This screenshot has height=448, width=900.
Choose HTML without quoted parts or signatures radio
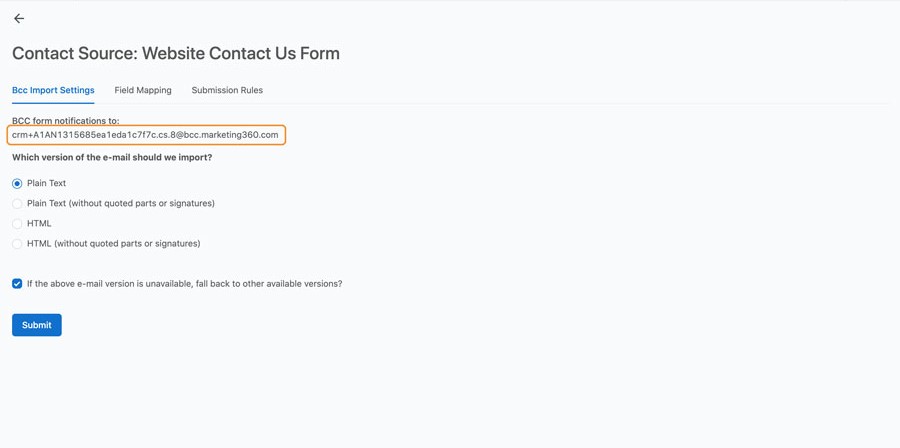click(x=17, y=244)
